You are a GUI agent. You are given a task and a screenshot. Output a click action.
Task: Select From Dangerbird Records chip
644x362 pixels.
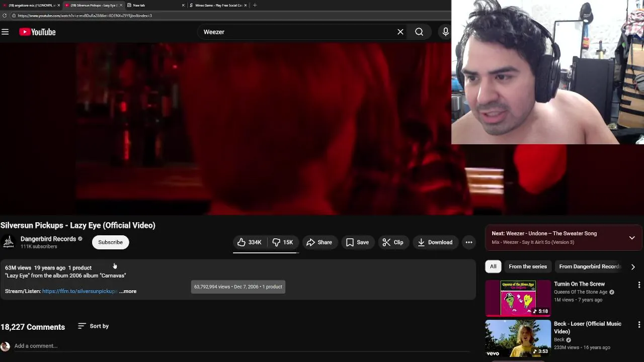[590, 266]
